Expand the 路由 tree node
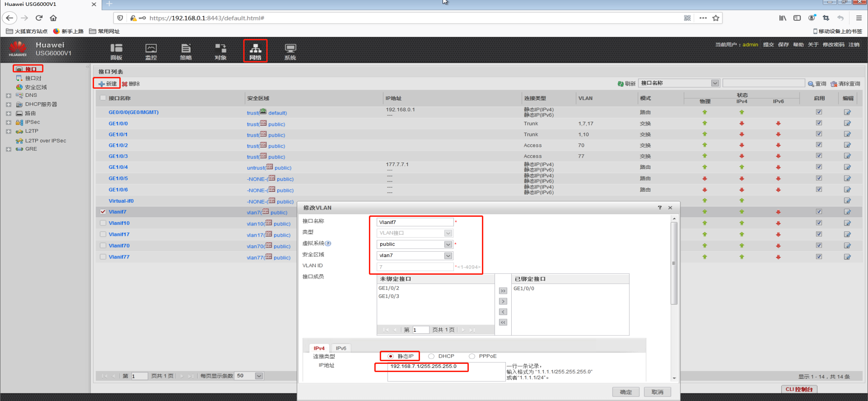Screen dimensions: 868x401 [x=9, y=114]
